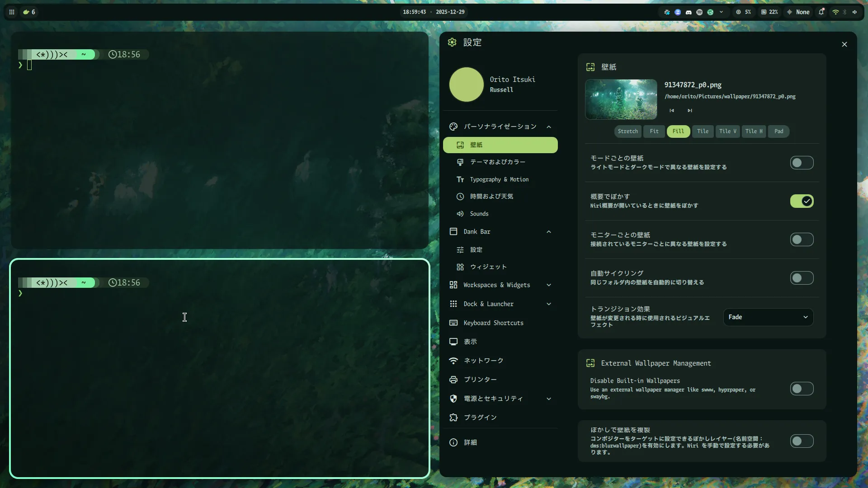Expand the system tray overflow chevron
The height and width of the screenshot is (488, 868).
coord(721,12)
